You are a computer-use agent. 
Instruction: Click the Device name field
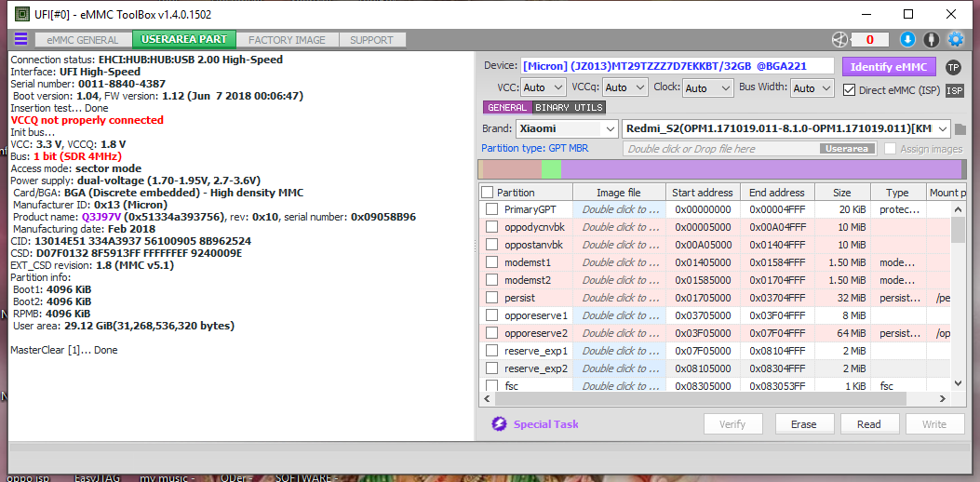[x=677, y=66]
